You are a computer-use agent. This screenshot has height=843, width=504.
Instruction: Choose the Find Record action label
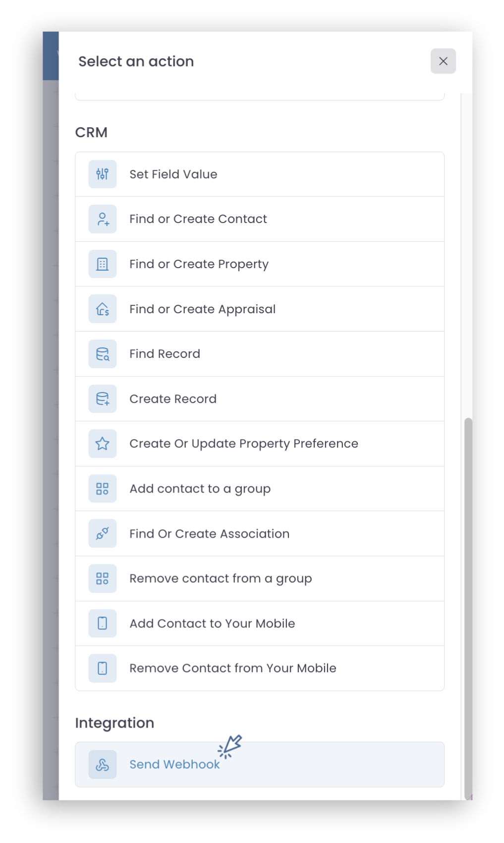coord(165,354)
